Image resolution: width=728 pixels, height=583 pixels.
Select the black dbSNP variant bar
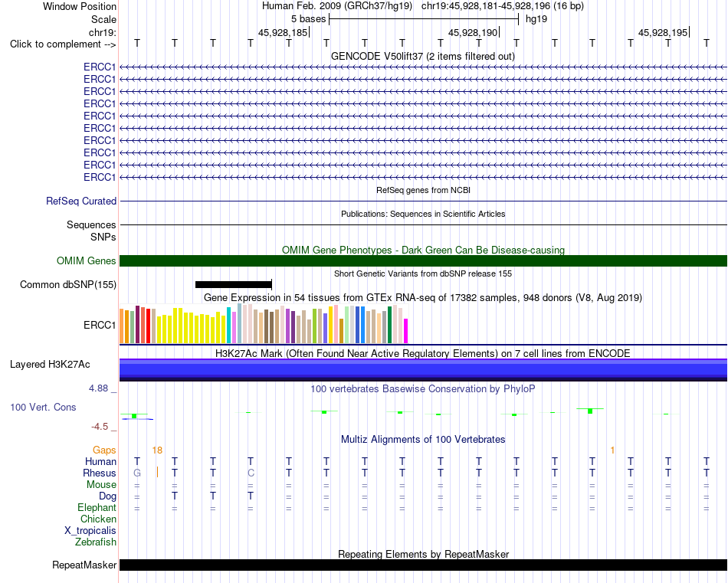pos(234,284)
